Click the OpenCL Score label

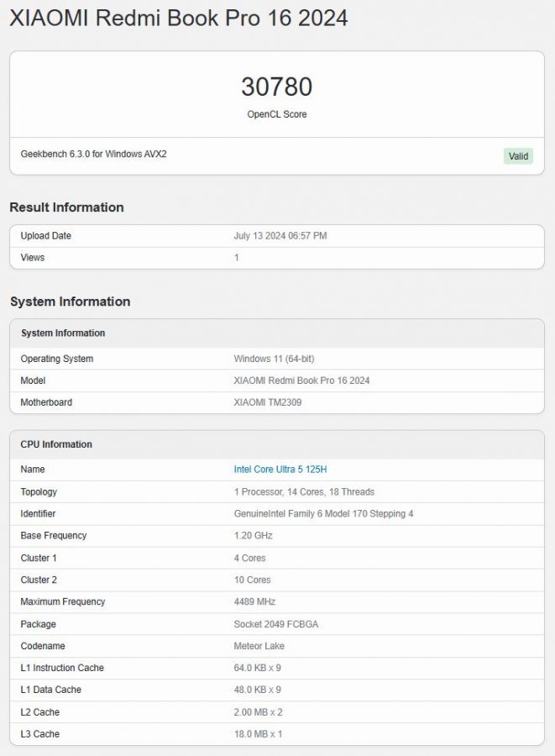point(277,114)
